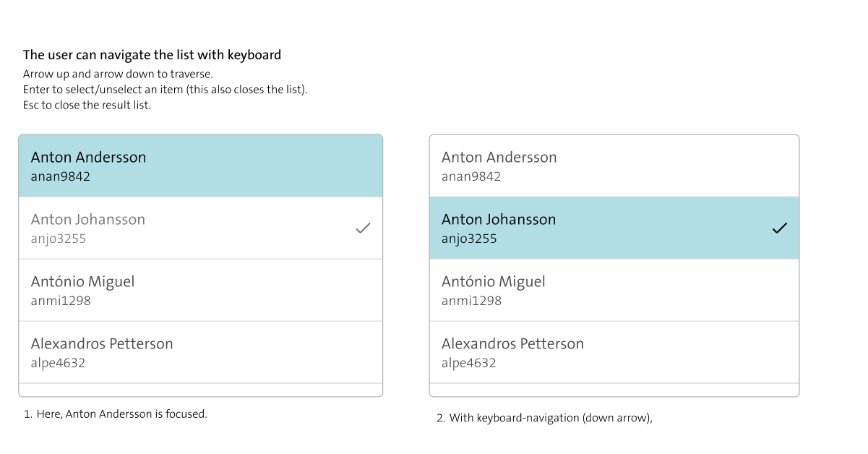Pick Alexandros Petterson in the left list
This screenshot has height=454, width=868.
[102, 344]
